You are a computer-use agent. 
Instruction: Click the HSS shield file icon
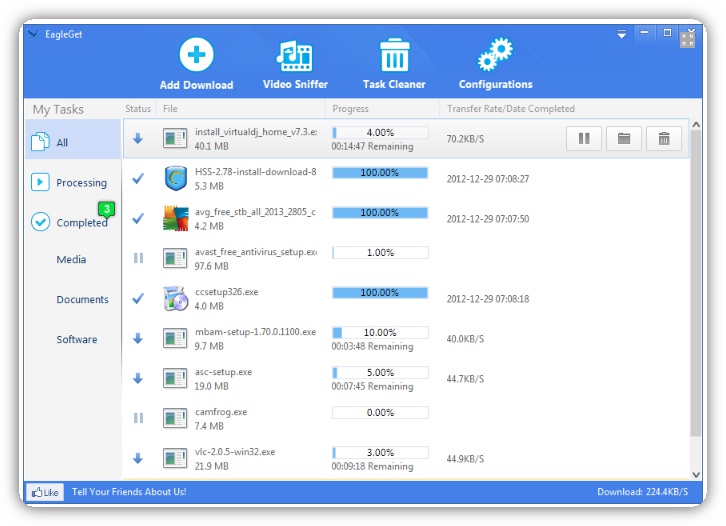tap(175, 178)
